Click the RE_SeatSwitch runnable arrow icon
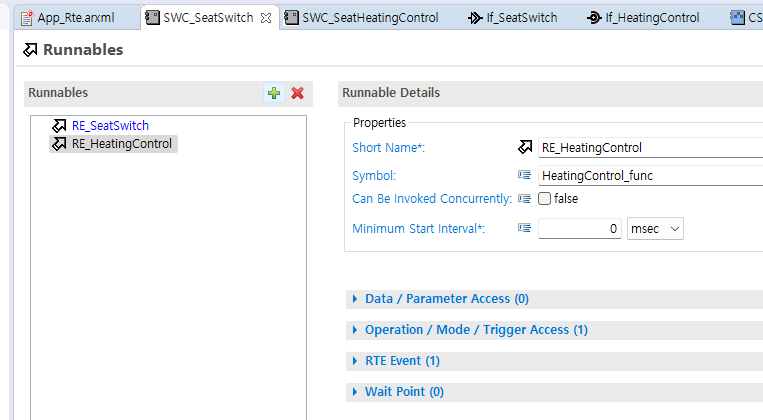 [59, 126]
